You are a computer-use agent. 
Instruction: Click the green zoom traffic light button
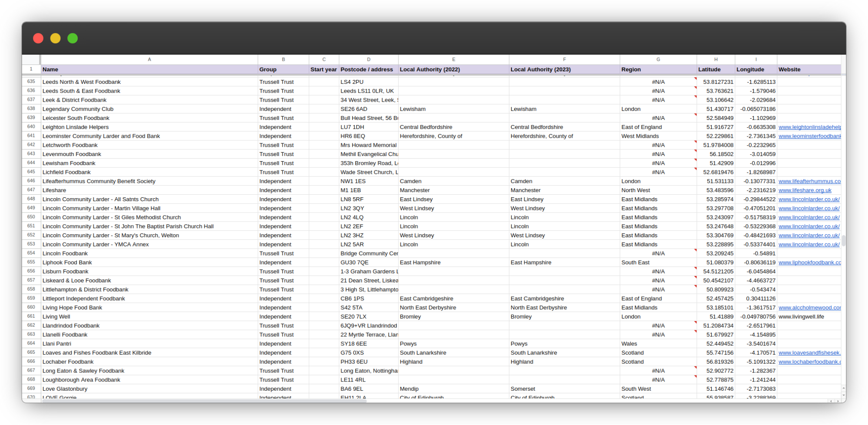pyautogui.click(x=72, y=38)
